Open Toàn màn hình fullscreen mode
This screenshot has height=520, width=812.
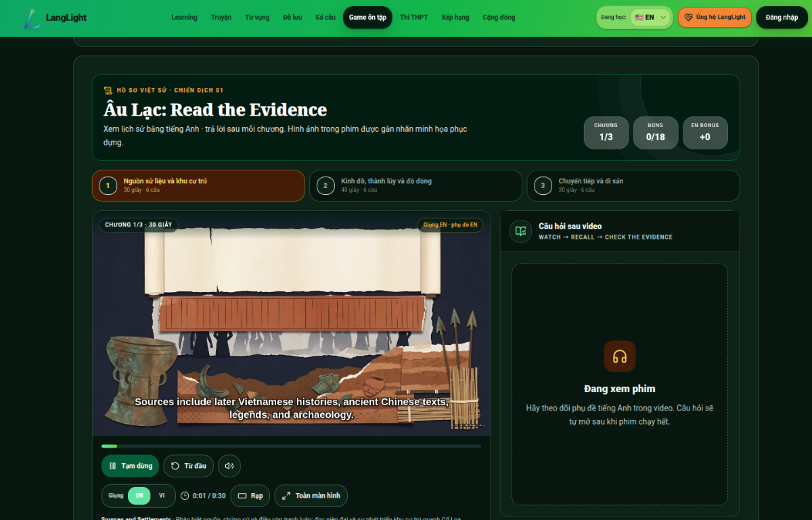[311, 496]
